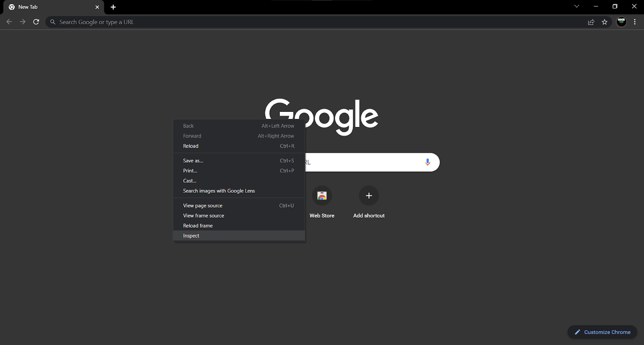Restore down the Chrome window
The width and height of the screenshot is (644, 345).
[x=615, y=6]
